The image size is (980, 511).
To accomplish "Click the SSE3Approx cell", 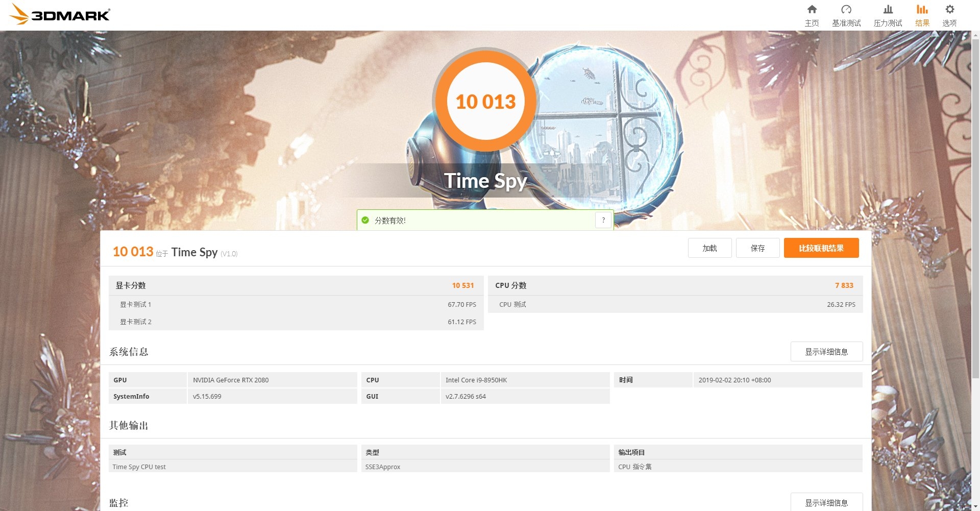I will pyautogui.click(x=485, y=467).
